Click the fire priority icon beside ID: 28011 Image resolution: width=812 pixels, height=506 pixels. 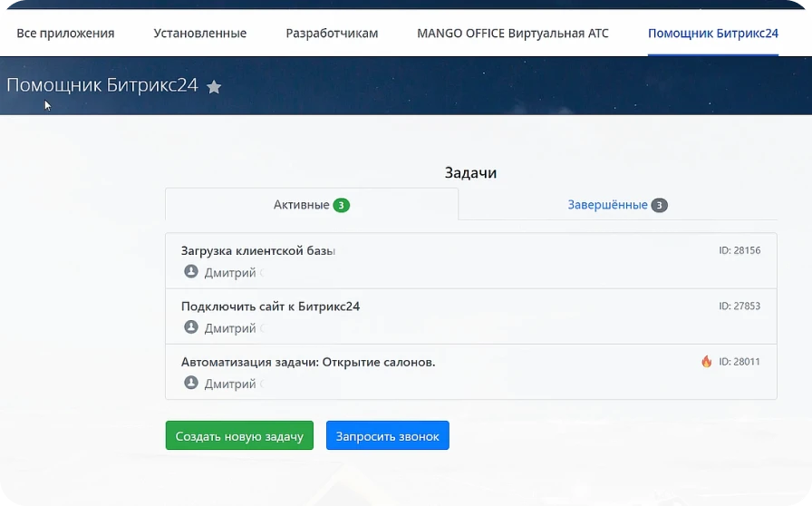(x=706, y=361)
